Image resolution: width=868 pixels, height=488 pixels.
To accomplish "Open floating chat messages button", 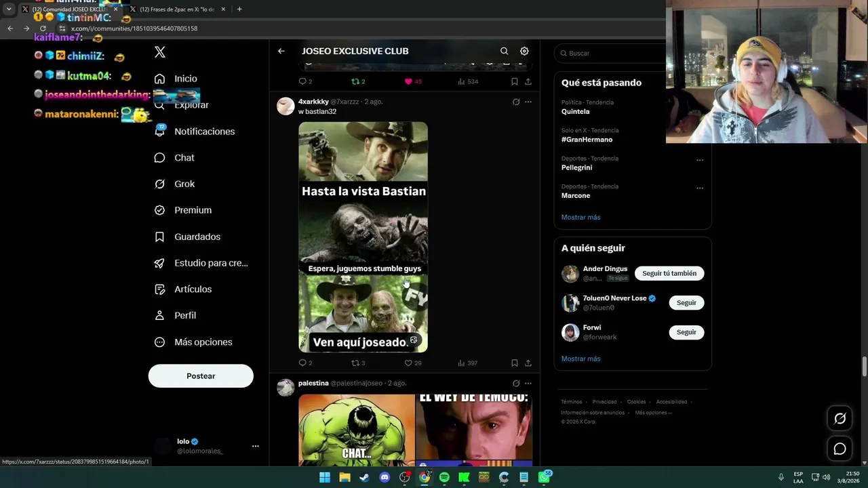I will tap(840, 449).
